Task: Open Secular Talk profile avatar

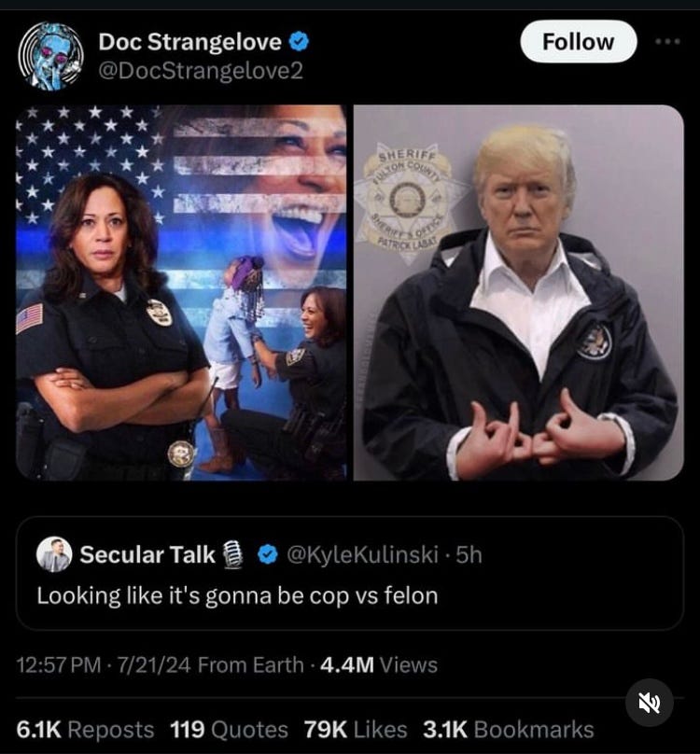Action: [54, 554]
